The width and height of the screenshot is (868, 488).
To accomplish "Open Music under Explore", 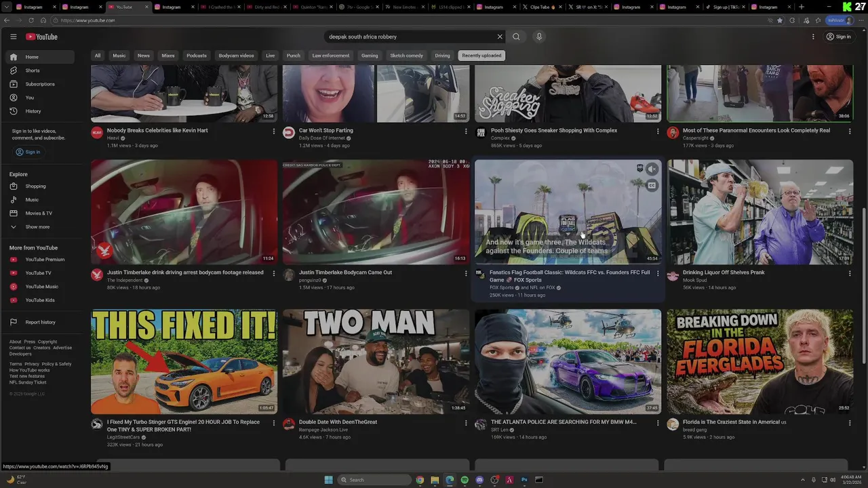I will point(41,200).
